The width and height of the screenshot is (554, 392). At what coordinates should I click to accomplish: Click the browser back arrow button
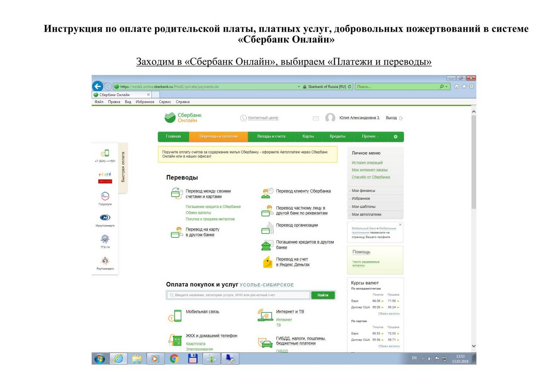pos(98,86)
